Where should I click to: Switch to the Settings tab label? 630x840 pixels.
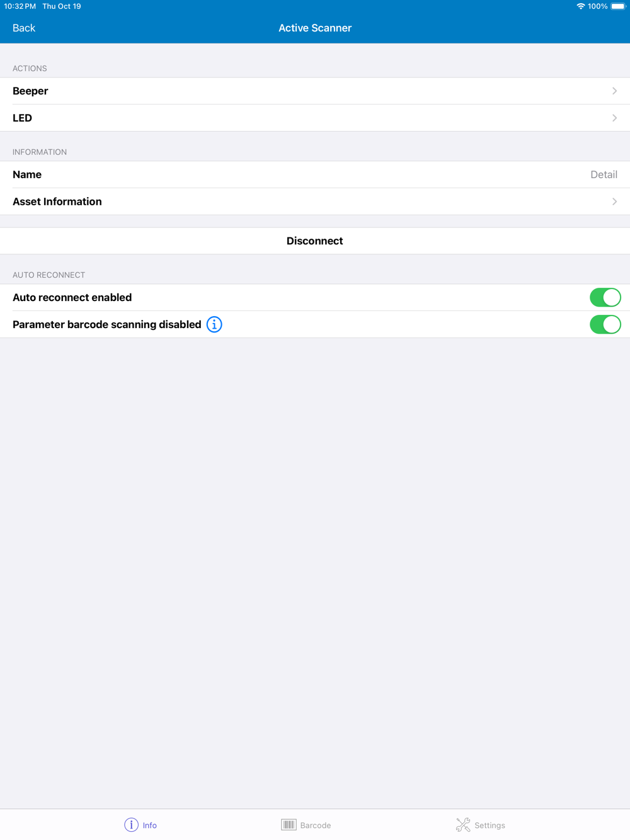[490, 826]
